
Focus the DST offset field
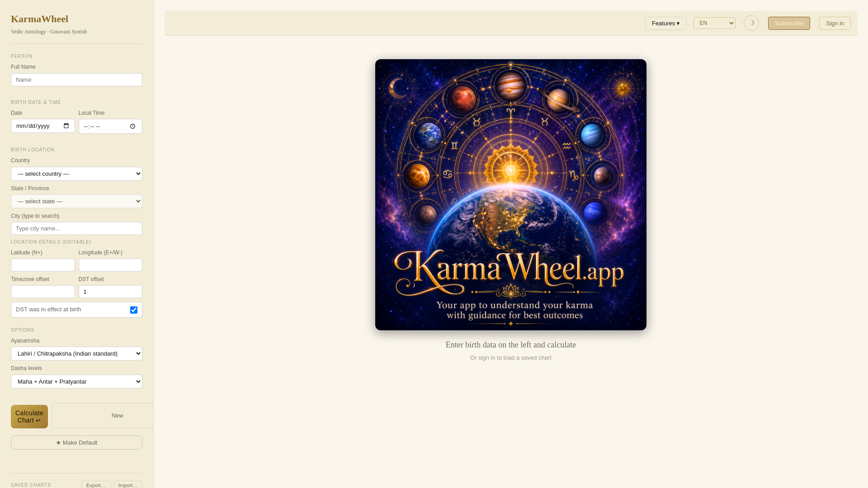tap(110, 291)
